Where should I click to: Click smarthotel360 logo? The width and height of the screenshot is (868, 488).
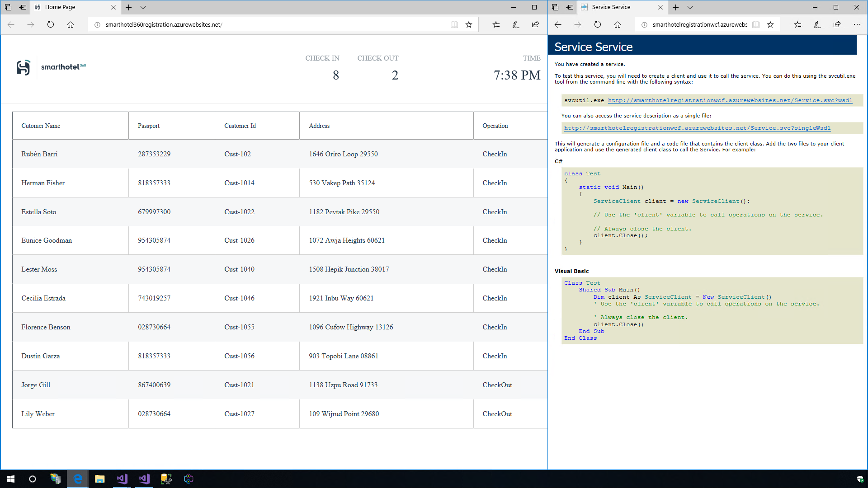coord(51,67)
